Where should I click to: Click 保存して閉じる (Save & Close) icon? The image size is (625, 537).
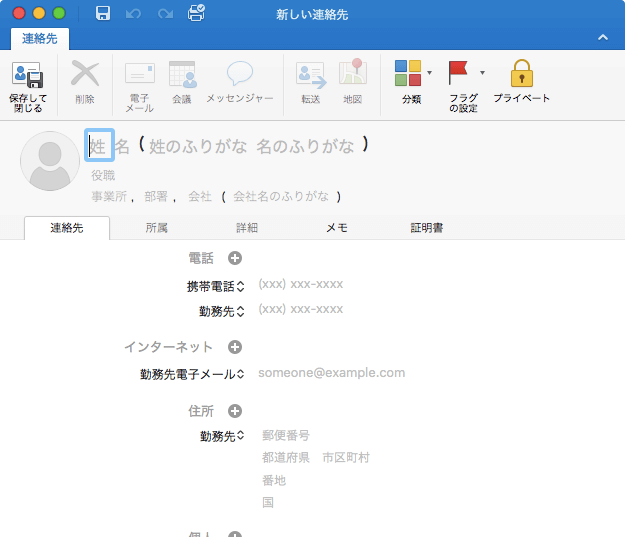28,75
